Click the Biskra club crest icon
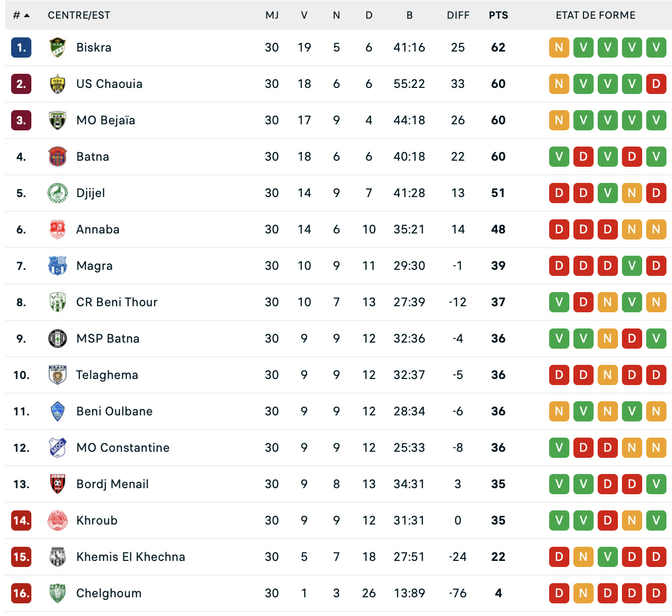Screen dimensions: 672x616 tap(58, 48)
